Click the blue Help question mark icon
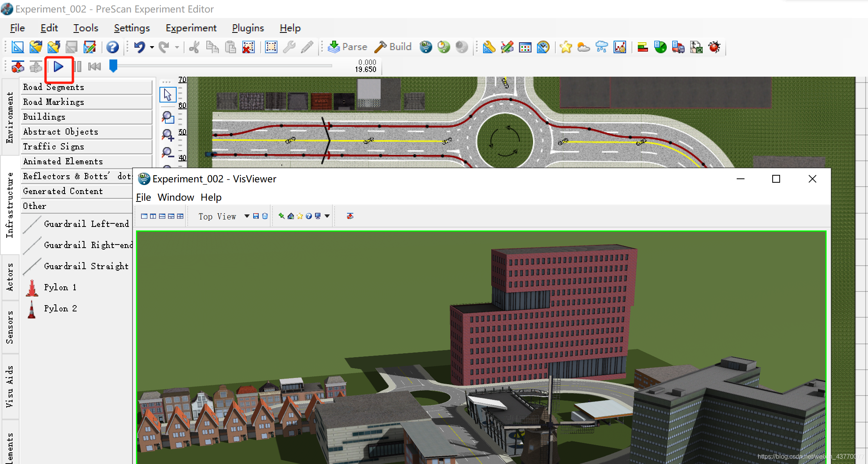The image size is (868, 464). [x=113, y=47]
